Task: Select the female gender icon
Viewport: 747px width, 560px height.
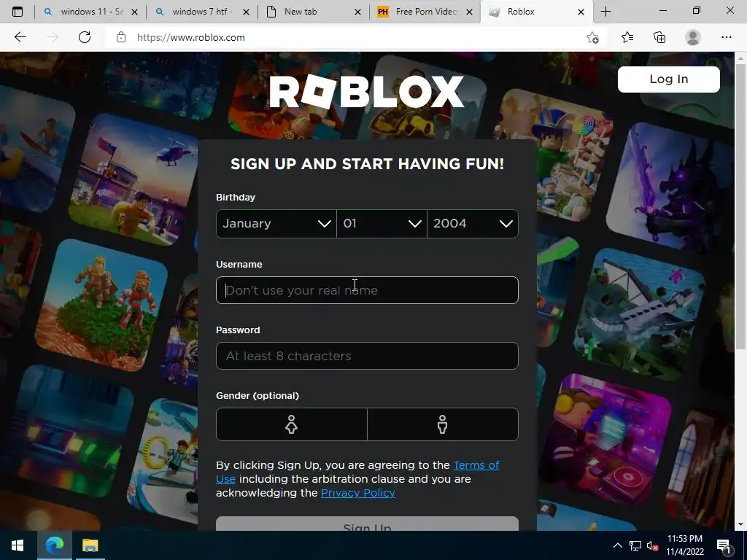Action: [292, 424]
